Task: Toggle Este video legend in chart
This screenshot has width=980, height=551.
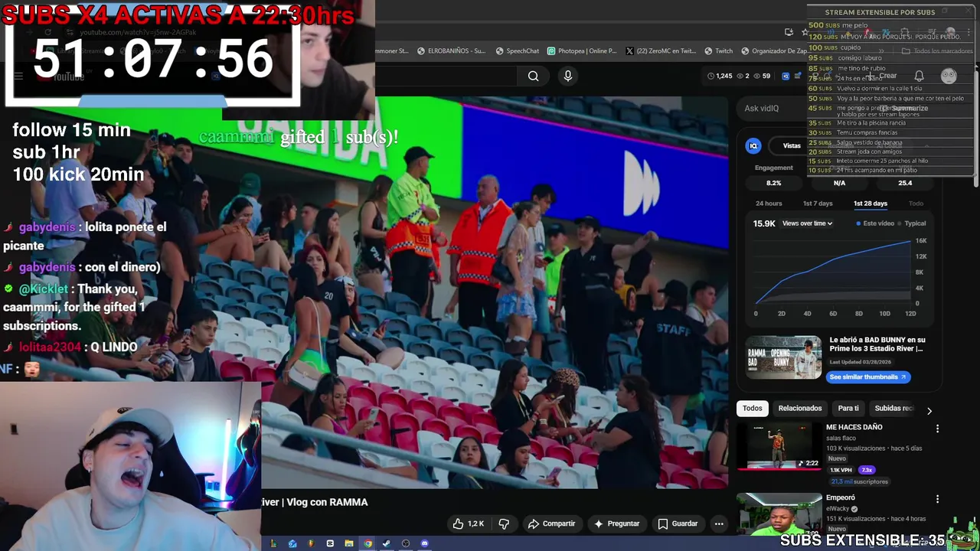Action: coord(875,223)
